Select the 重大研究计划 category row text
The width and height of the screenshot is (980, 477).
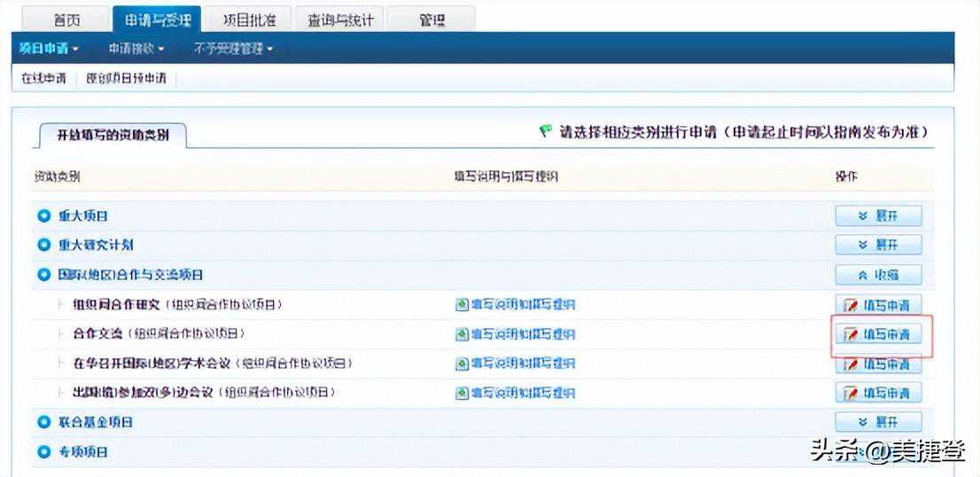pos(96,245)
